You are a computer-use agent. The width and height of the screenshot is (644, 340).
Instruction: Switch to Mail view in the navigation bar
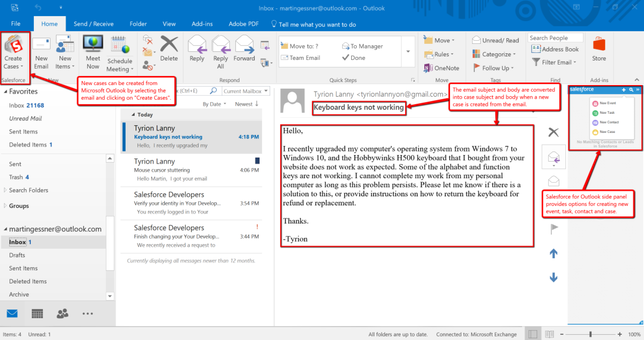[x=12, y=313]
